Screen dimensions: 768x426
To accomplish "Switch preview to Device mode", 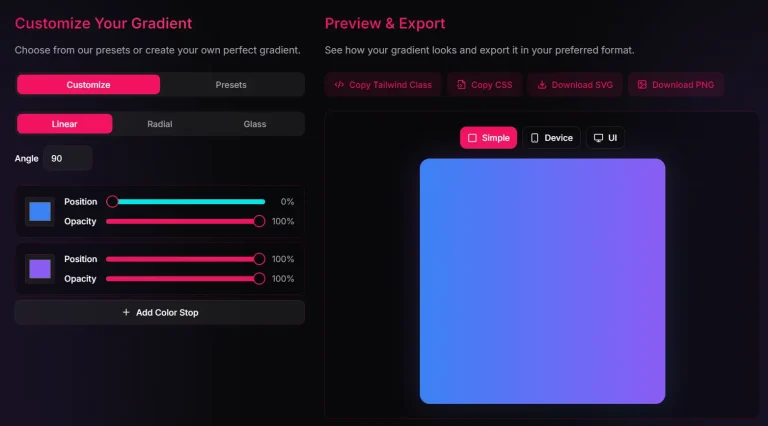I will coord(551,138).
